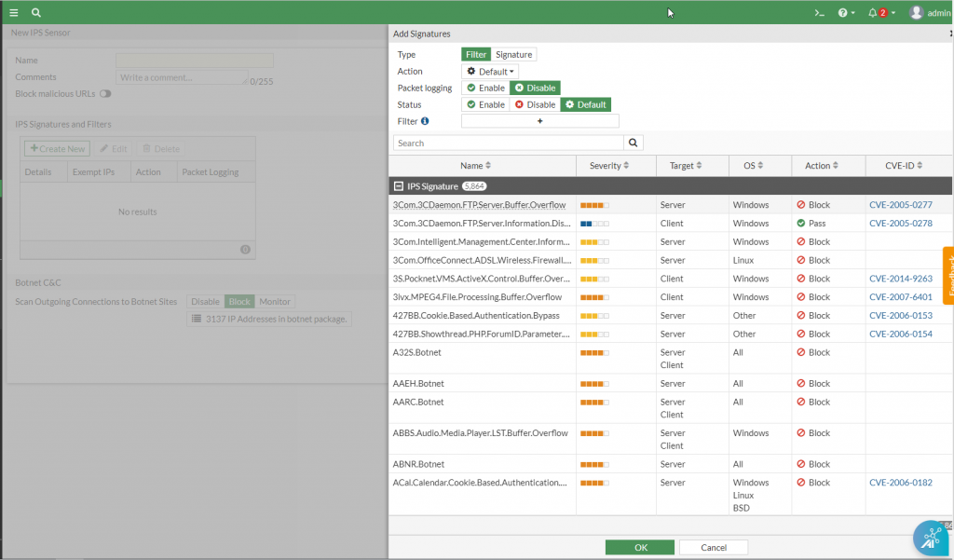The image size is (954, 560).
Task: Click the signature Search input field
Action: pos(508,143)
